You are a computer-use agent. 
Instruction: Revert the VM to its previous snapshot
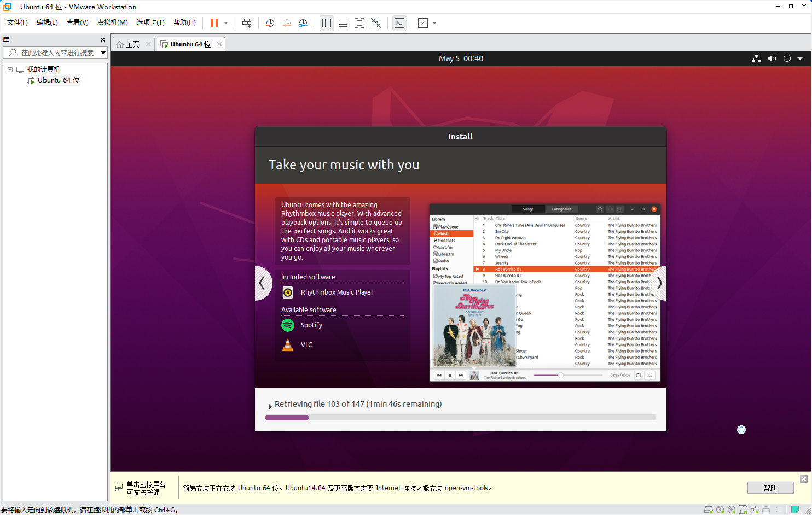287,23
